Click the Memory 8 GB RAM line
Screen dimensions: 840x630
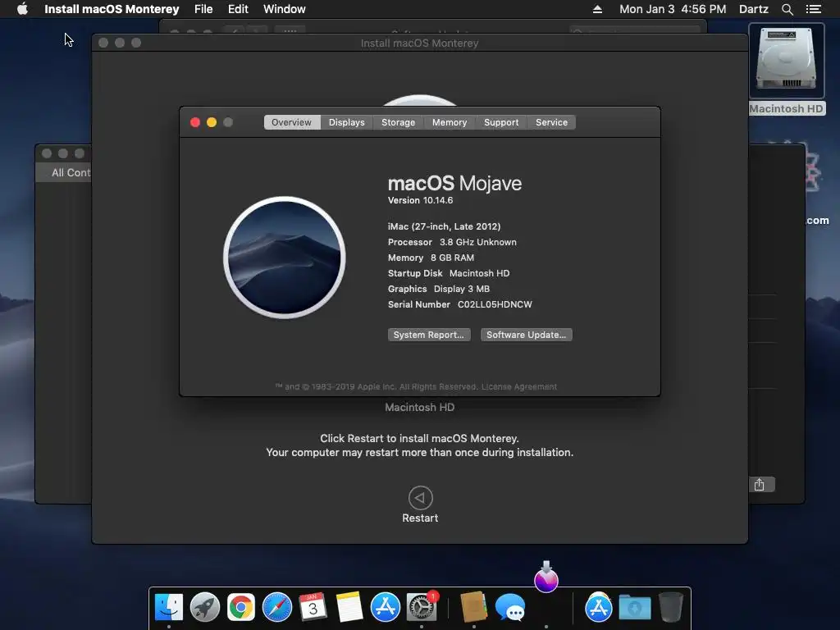(x=431, y=258)
